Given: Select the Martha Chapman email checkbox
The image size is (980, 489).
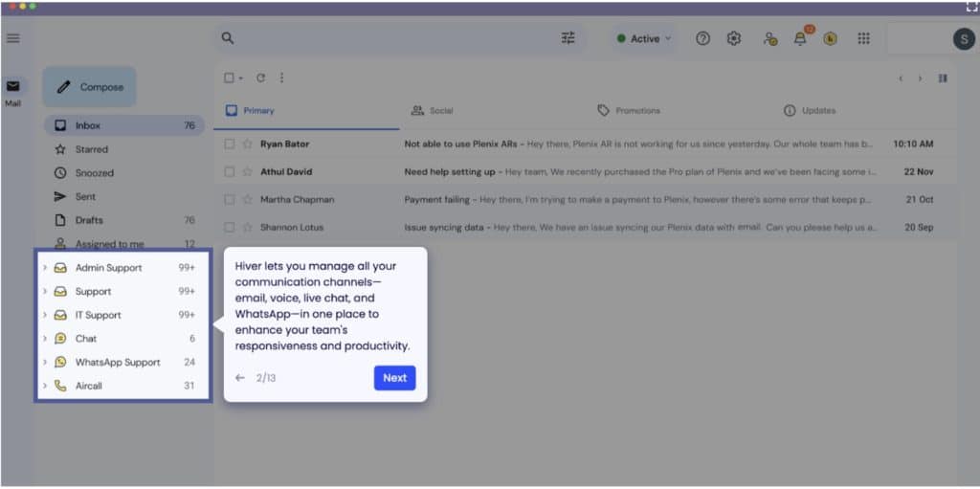Looking at the screenshot, I should [x=230, y=199].
